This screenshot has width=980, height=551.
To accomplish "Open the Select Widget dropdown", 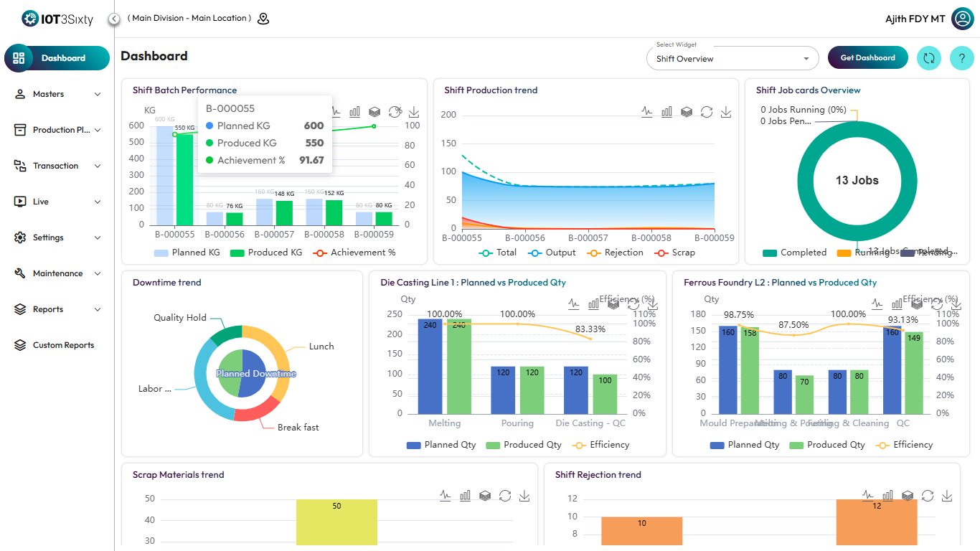I will (x=732, y=59).
